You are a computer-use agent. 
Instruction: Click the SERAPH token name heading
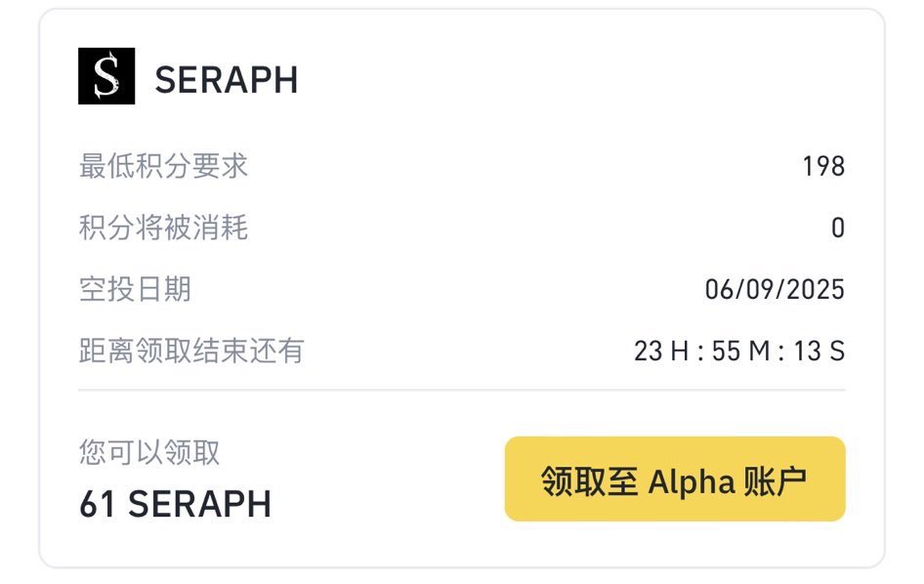coord(227,79)
